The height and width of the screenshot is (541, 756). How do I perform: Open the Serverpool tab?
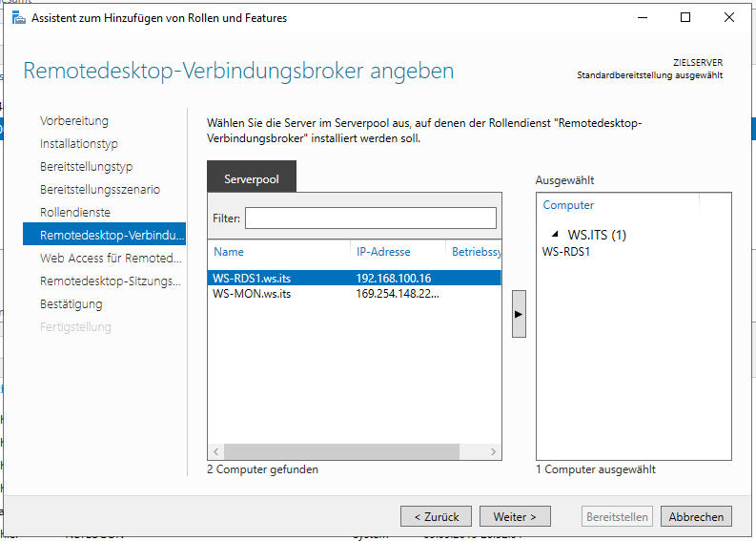(x=252, y=177)
